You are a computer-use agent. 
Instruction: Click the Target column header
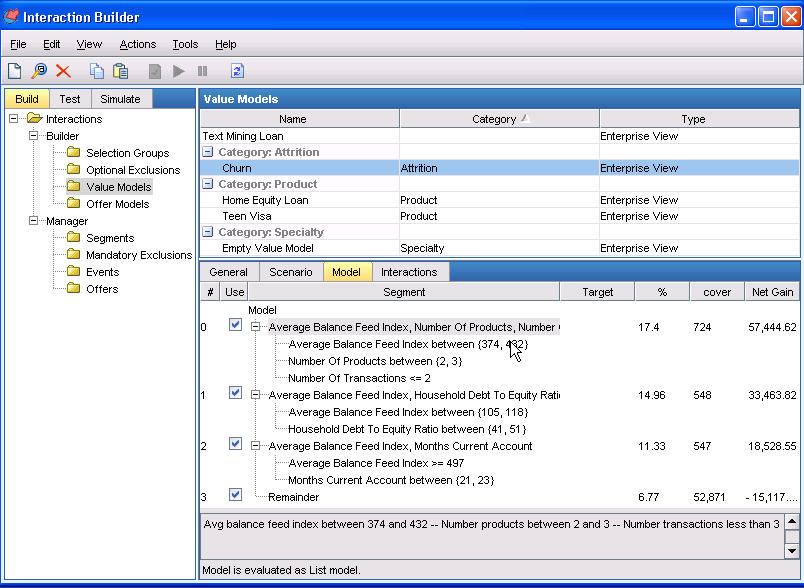[597, 292]
